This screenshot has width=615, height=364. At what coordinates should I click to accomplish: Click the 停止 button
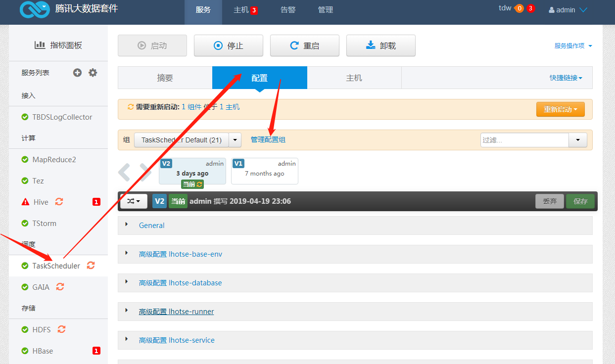pos(229,45)
